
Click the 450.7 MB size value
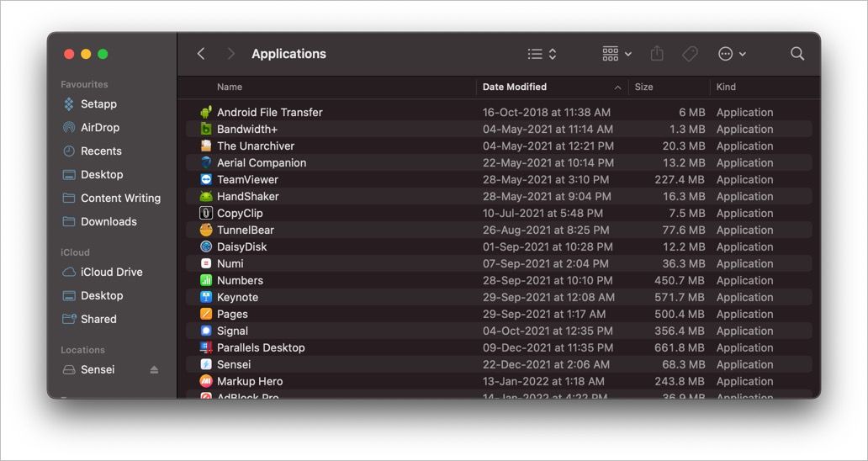click(680, 281)
